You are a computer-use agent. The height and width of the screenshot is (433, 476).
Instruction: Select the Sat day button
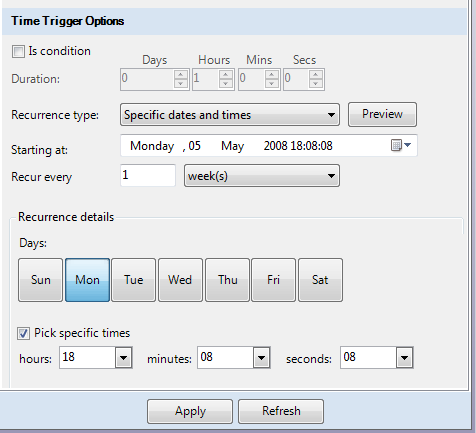pos(320,280)
